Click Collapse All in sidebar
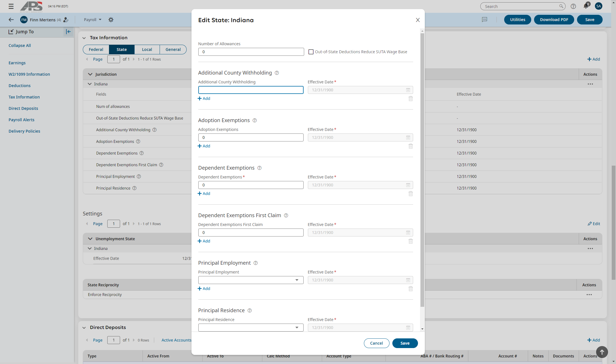The height and width of the screenshot is (364, 616). [20, 46]
